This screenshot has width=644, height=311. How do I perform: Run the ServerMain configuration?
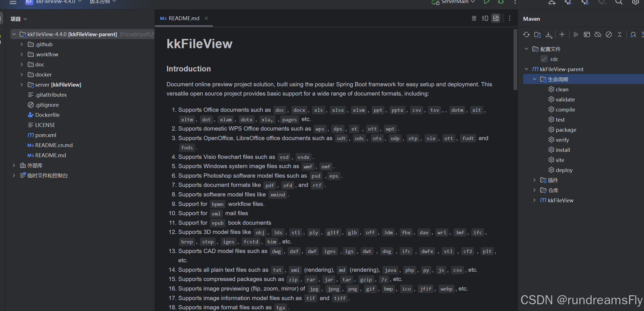click(487, 2)
